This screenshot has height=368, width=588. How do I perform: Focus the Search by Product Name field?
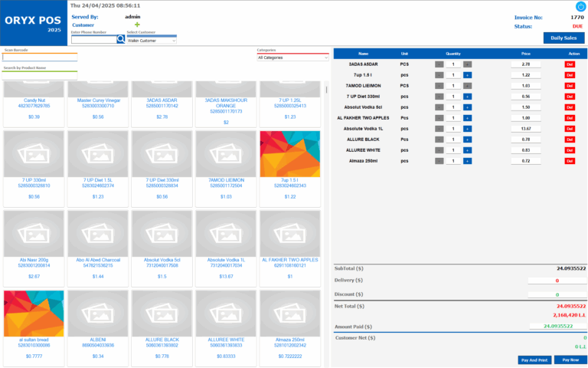(39, 75)
